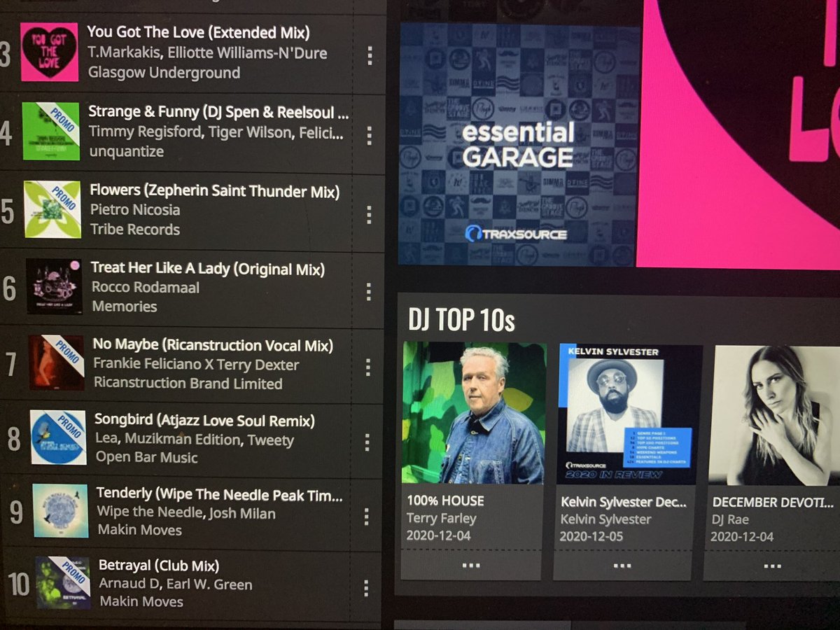The height and width of the screenshot is (630, 840).
Task: Click DJ name DJ Rae
Action: point(730,520)
